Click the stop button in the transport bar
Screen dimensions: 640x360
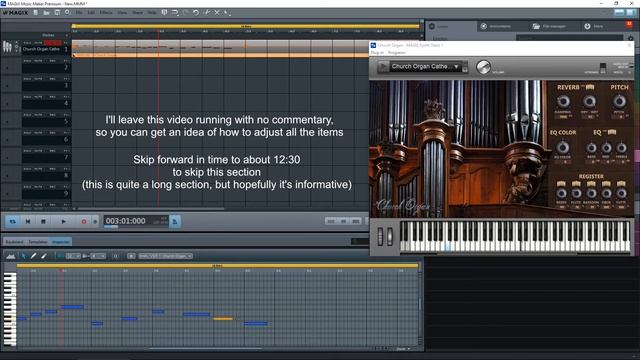43,221
